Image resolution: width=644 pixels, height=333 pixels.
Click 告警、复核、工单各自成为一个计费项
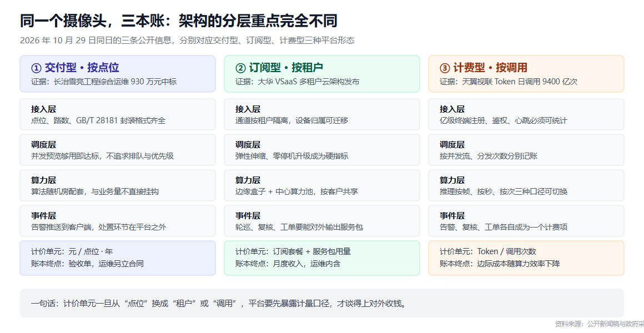503,227
